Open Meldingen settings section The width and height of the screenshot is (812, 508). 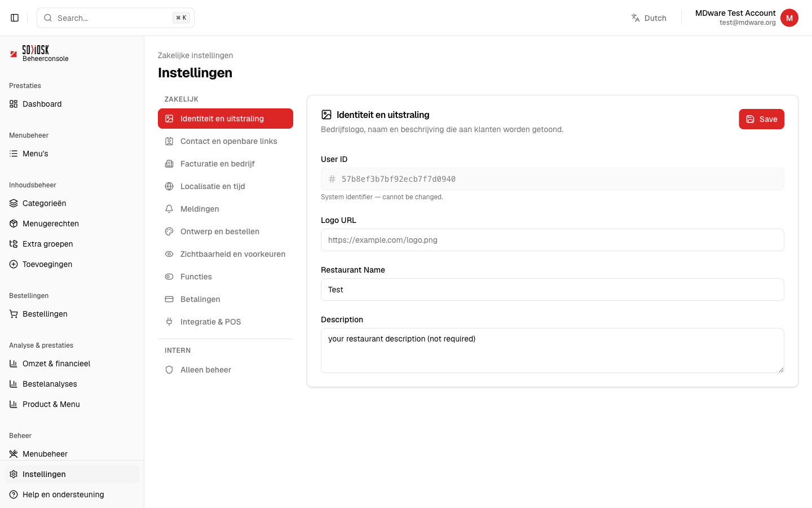click(x=226, y=209)
